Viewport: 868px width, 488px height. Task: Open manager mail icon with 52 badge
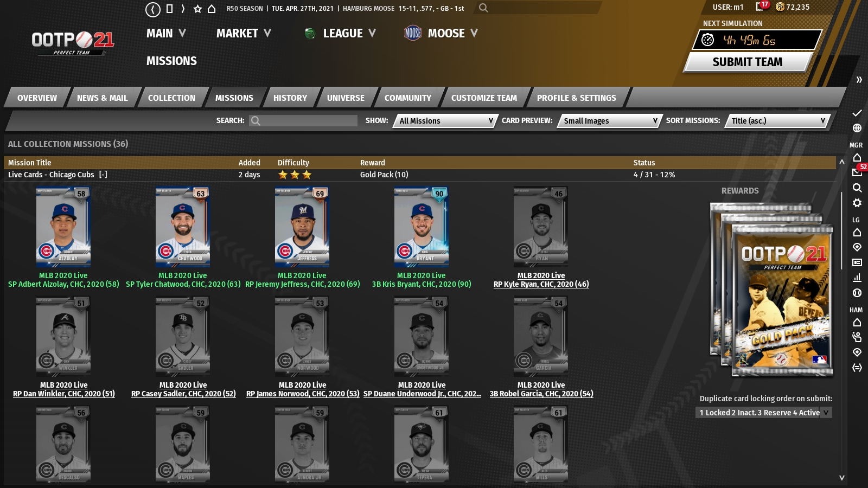click(x=858, y=172)
